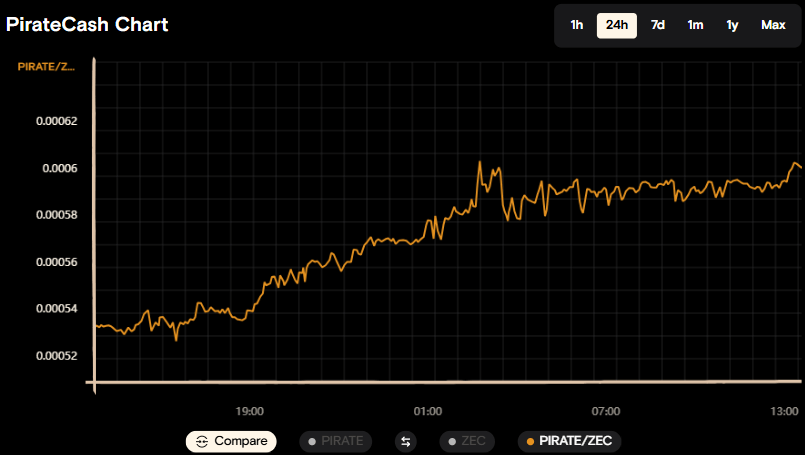Click the PIRATE/Z... y-axis title label
The height and width of the screenshot is (455, 805).
point(47,67)
